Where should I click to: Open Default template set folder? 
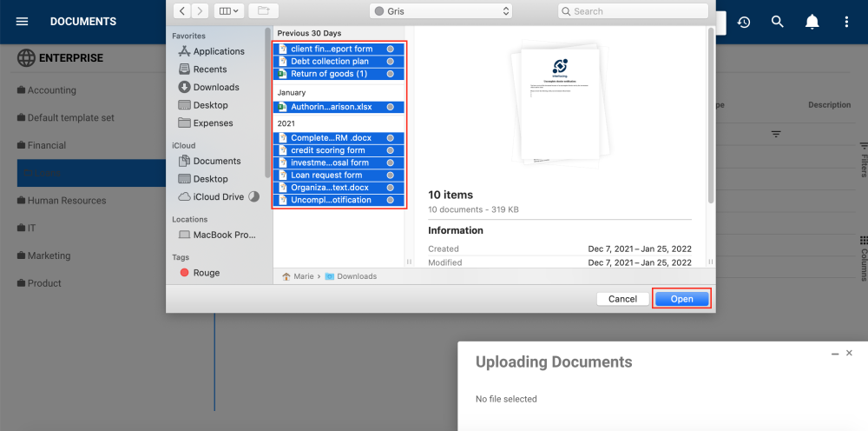click(65, 117)
